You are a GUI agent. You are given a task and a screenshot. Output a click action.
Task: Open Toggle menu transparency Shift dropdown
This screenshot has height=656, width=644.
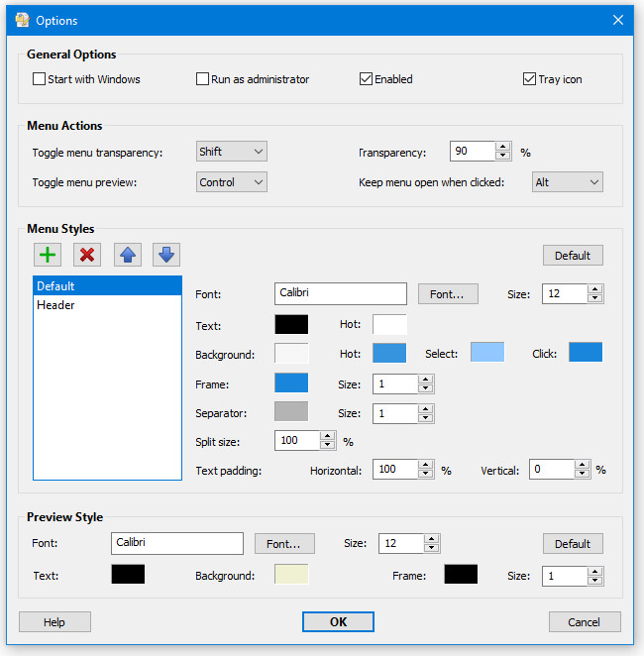(x=232, y=152)
